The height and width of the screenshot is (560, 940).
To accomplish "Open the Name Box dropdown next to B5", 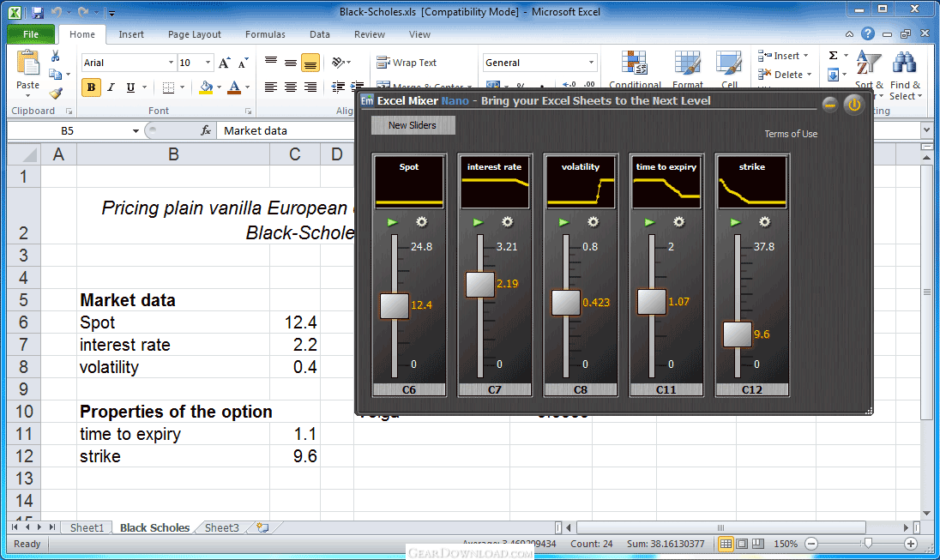I will [x=136, y=131].
